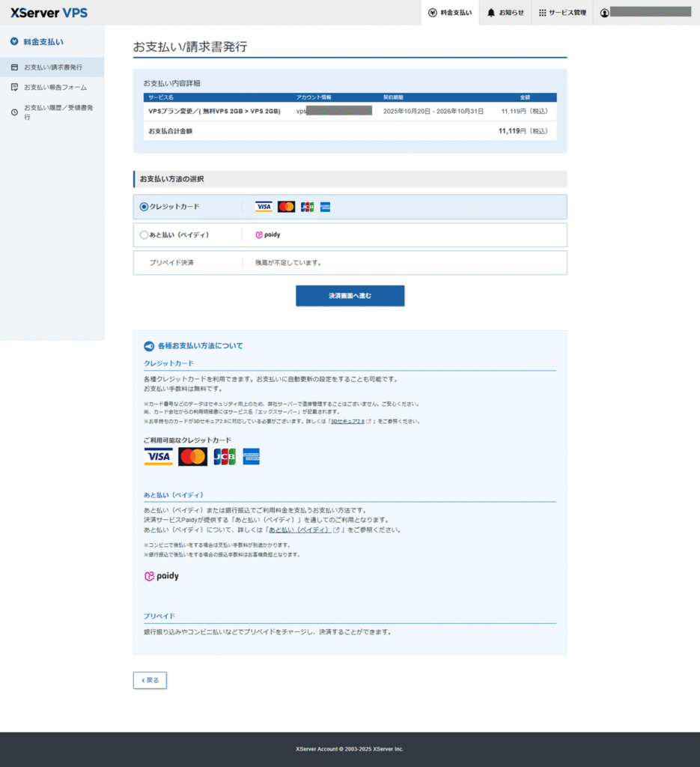Screen dimensions: 700x767
Task: Select the クレジットカード radio button
Action: (x=144, y=207)
